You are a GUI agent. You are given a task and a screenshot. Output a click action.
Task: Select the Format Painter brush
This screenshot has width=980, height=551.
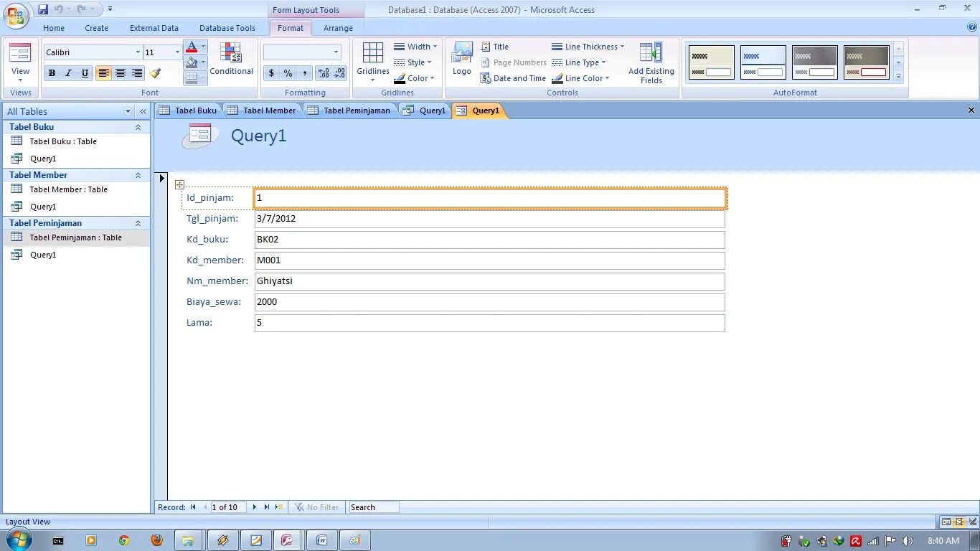pos(155,73)
